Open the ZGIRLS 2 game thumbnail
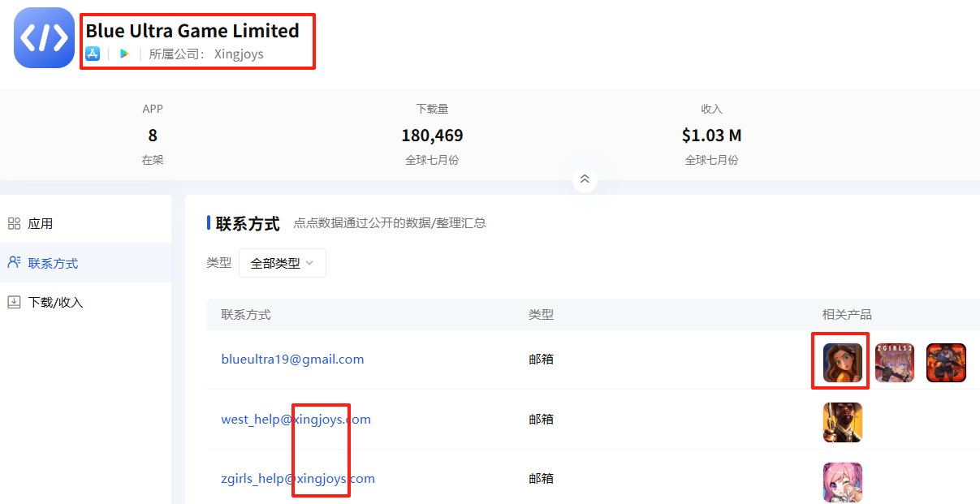Image resolution: width=980 pixels, height=504 pixels. click(895, 363)
